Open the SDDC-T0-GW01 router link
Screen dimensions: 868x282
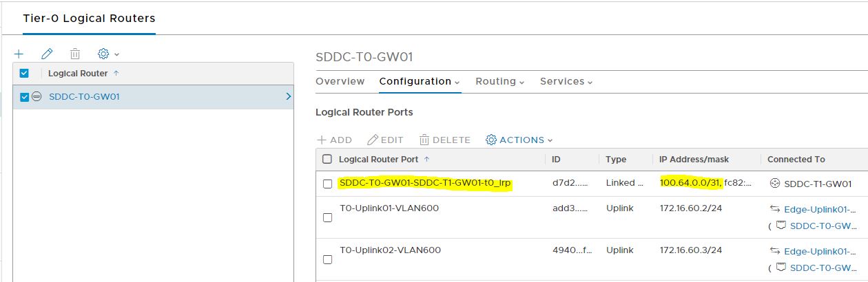tap(84, 97)
